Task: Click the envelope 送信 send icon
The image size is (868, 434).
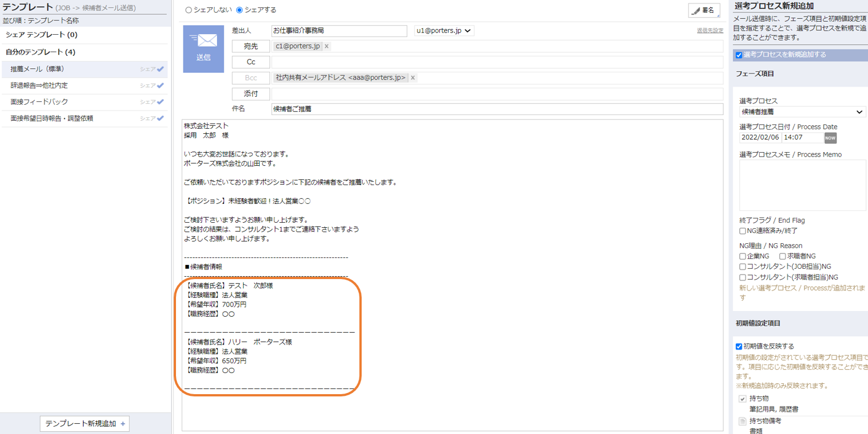Action: click(203, 48)
